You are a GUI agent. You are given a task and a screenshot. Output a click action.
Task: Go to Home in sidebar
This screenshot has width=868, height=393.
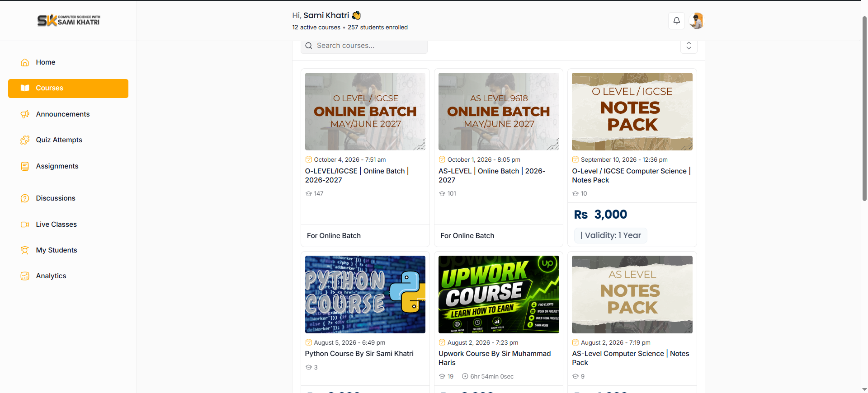pyautogui.click(x=68, y=62)
